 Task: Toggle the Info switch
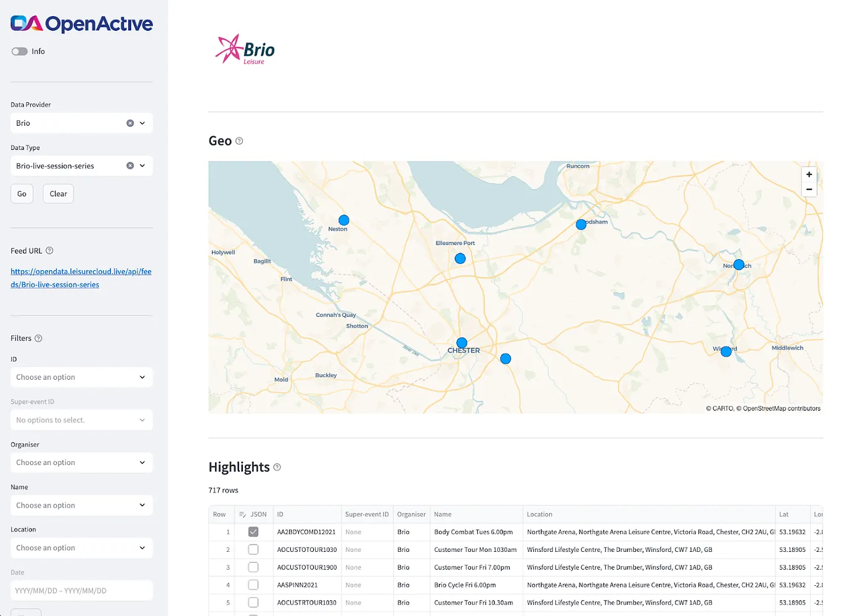[20, 51]
